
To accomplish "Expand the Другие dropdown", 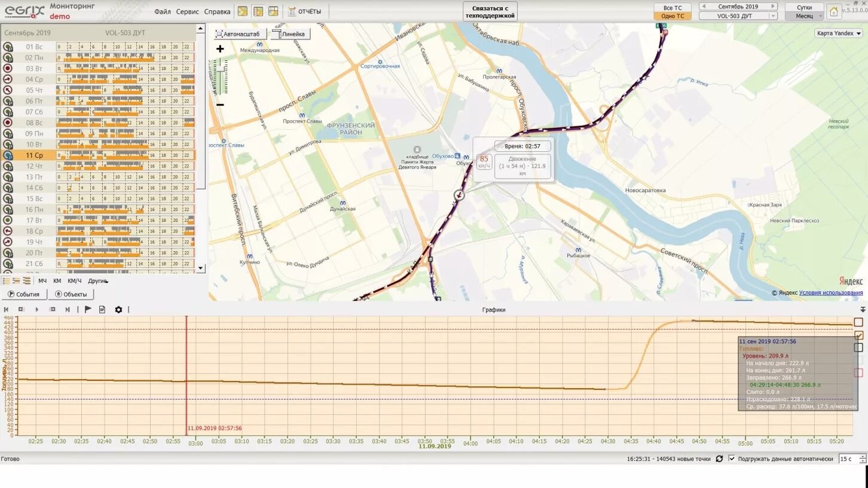I will (x=98, y=280).
